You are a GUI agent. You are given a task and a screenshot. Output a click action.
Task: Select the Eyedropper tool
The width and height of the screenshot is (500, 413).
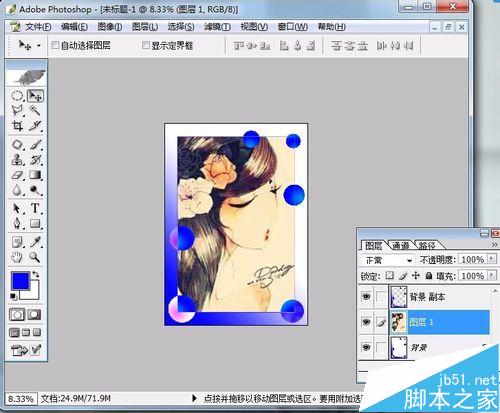click(x=35, y=242)
